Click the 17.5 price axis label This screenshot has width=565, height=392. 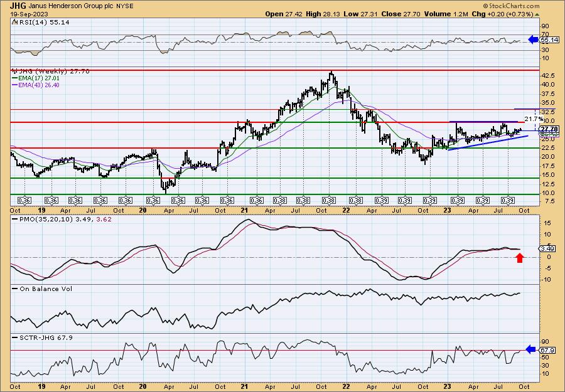click(x=547, y=166)
